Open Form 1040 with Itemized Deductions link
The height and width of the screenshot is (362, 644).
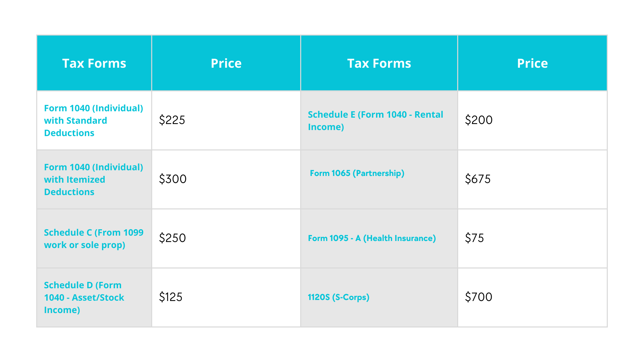pos(94,179)
